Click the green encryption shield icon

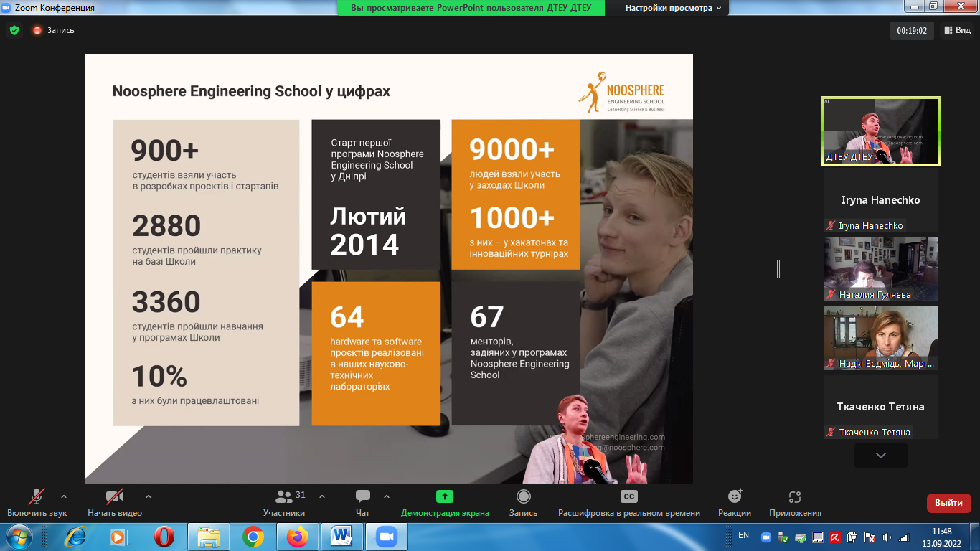pos(14,30)
